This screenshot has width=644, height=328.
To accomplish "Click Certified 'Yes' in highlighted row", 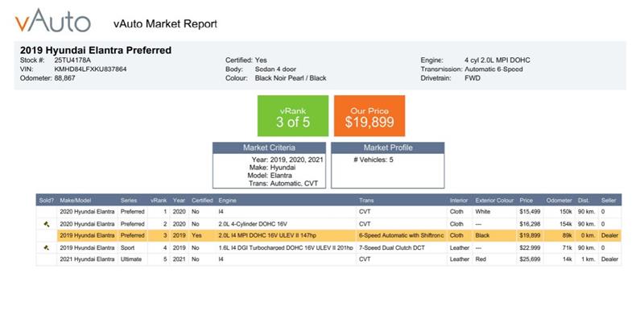I will 196,235.
